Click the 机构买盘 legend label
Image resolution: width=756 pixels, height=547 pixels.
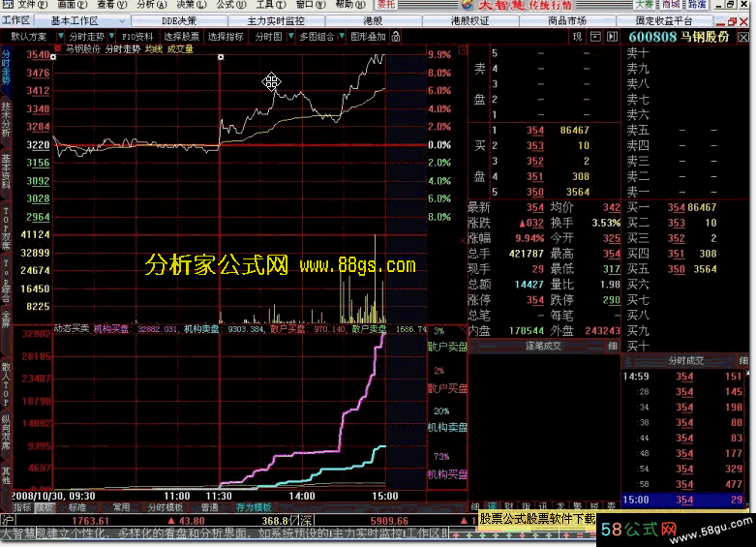tap(447, 474)
